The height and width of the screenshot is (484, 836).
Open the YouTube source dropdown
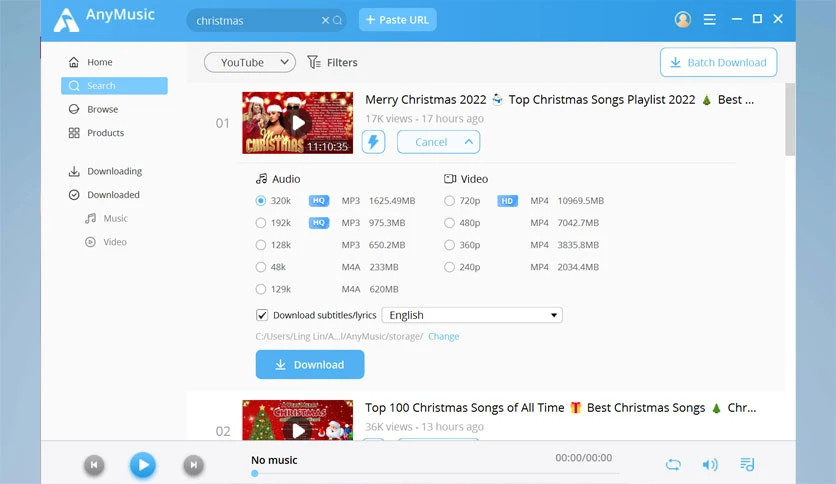coord(250,62)
